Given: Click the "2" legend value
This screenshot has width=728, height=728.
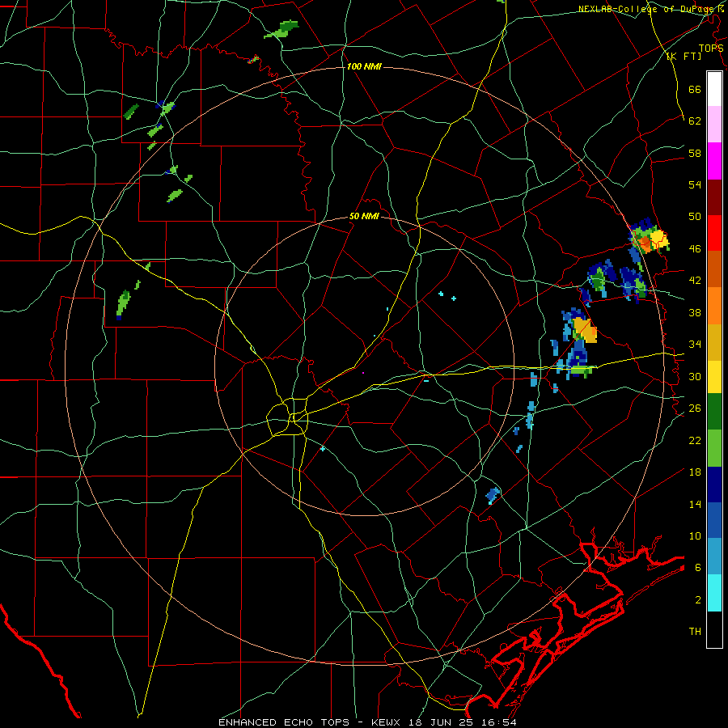Looking at the screenshot, I should 698,600.
